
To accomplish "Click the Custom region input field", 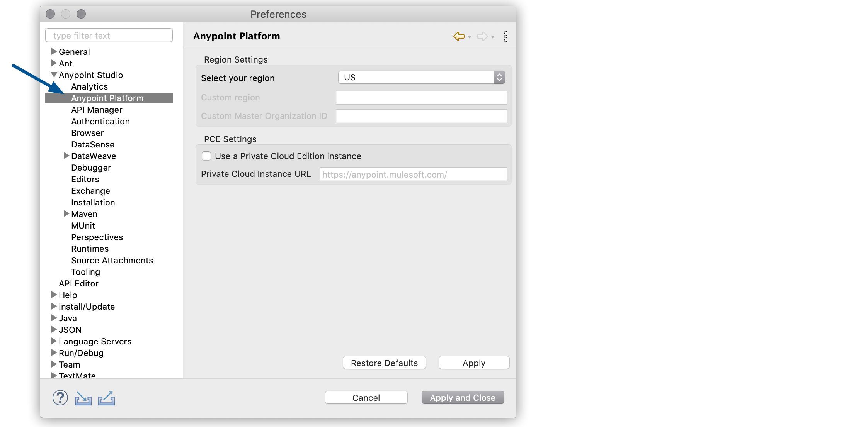I will (x=422, y=97).
